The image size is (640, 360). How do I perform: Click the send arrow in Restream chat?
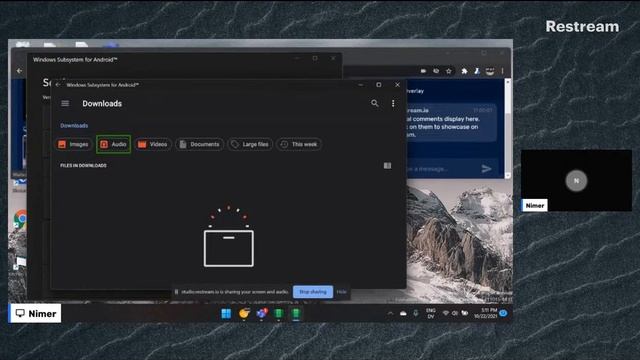tap(486, 169)
